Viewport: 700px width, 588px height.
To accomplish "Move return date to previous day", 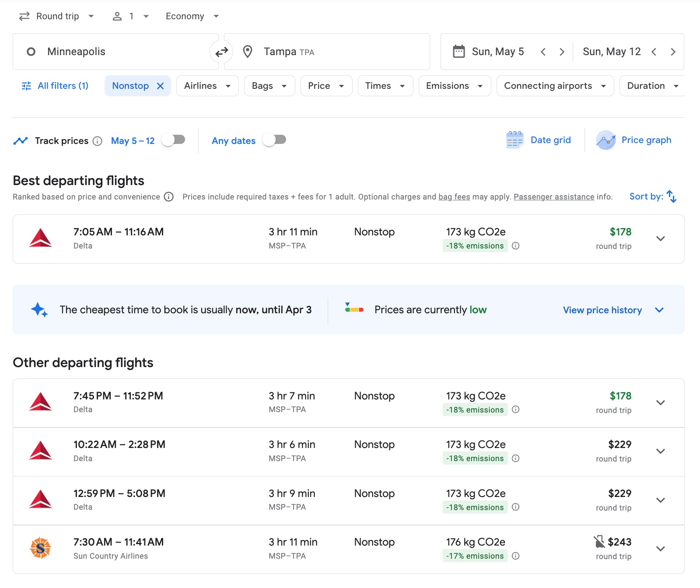I will pyautogui.click(x=654, y=52).
